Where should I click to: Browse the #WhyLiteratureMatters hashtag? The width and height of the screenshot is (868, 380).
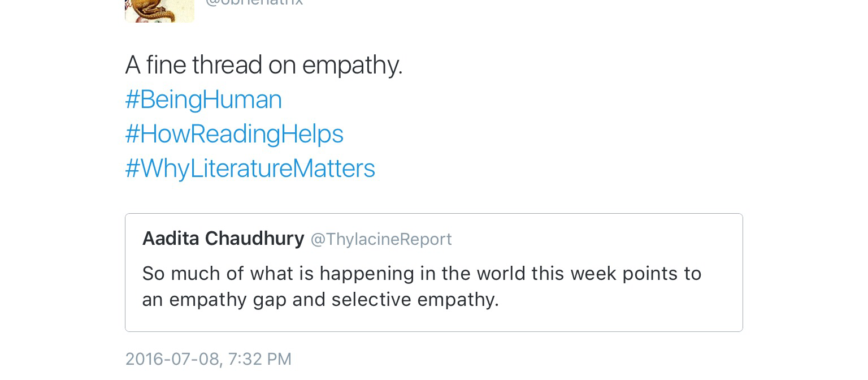250,169
